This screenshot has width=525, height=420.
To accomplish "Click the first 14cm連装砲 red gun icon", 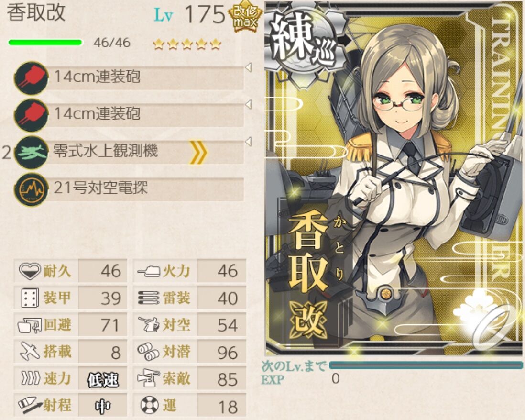I will tap(31, 77).
